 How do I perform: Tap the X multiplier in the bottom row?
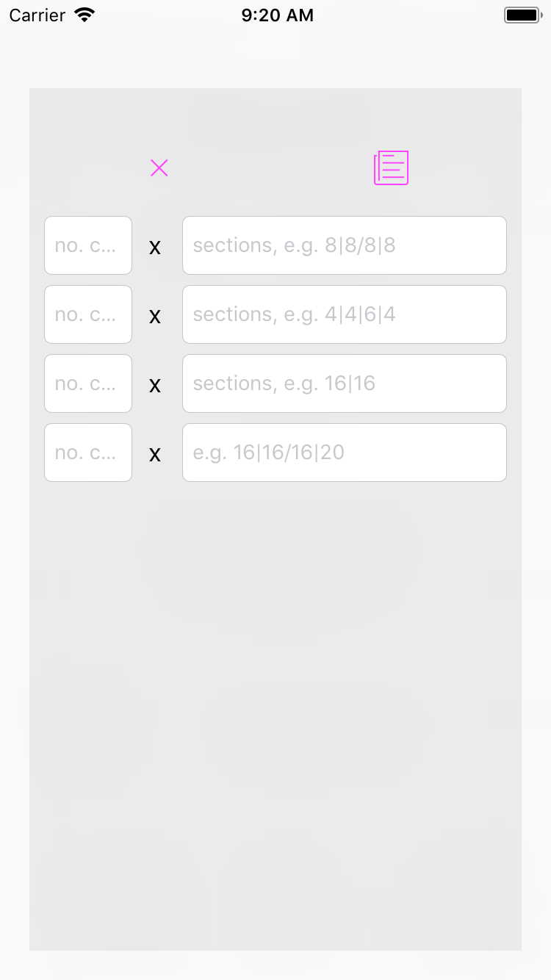pos(155,454)
